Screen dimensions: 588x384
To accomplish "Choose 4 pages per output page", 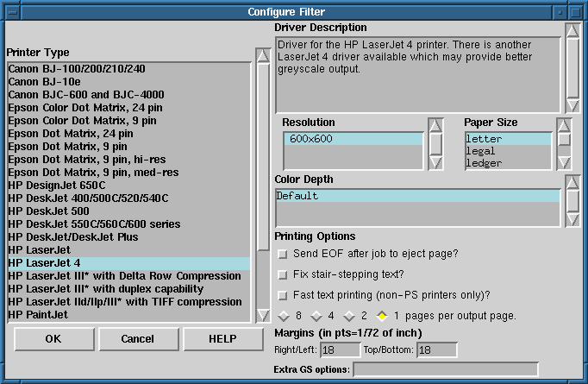I will click(316, 315).
